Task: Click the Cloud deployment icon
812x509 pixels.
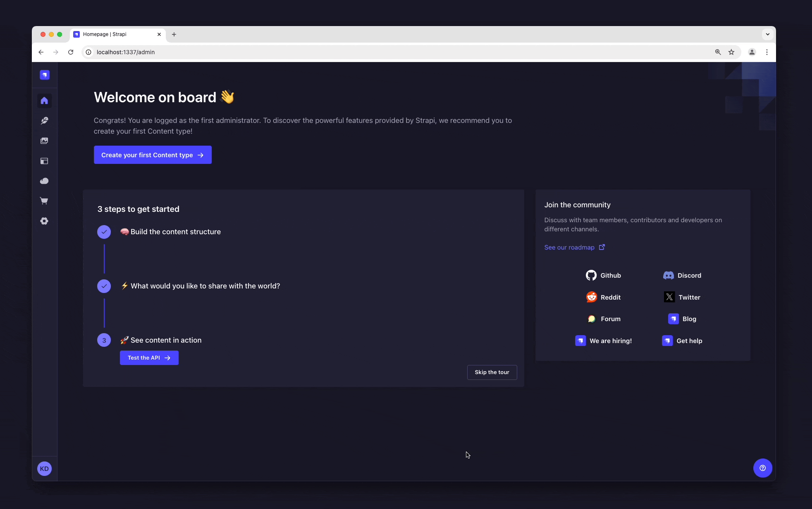Action: pyautogui.click(x=45, y=180)
